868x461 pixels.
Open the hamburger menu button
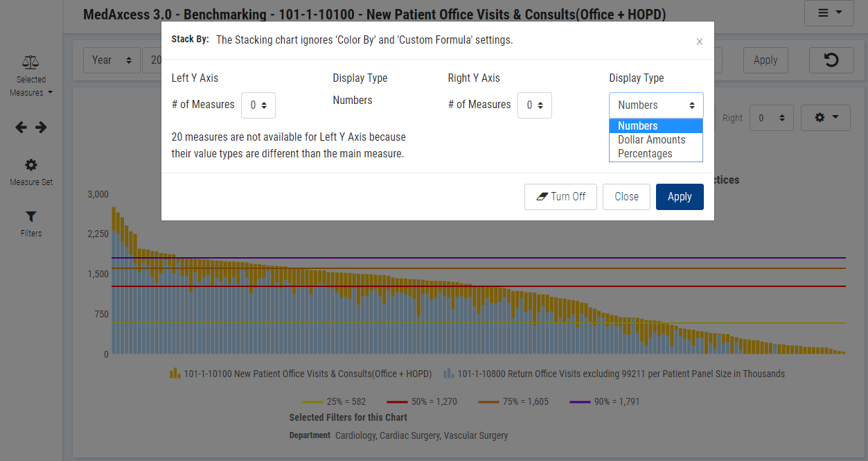(829, 13)
